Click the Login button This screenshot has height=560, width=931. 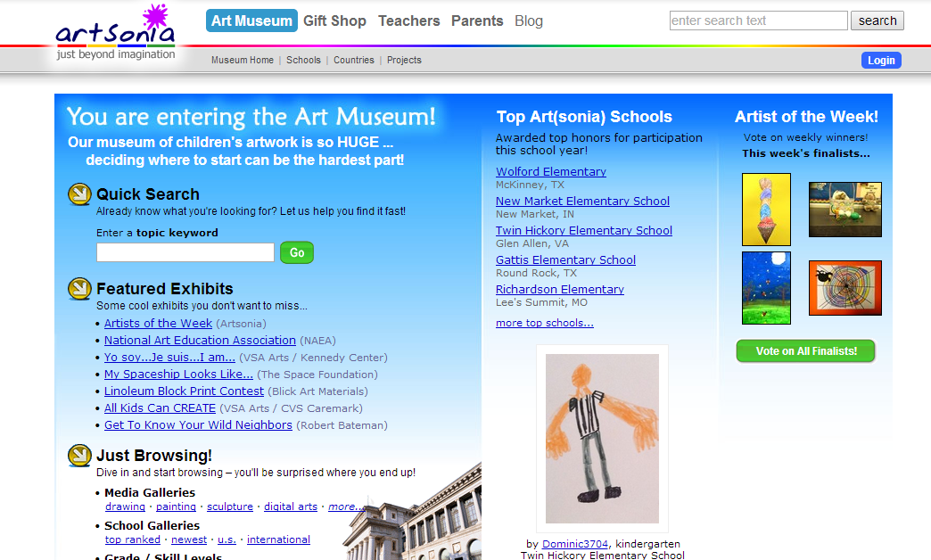click(x=882, y=61)
